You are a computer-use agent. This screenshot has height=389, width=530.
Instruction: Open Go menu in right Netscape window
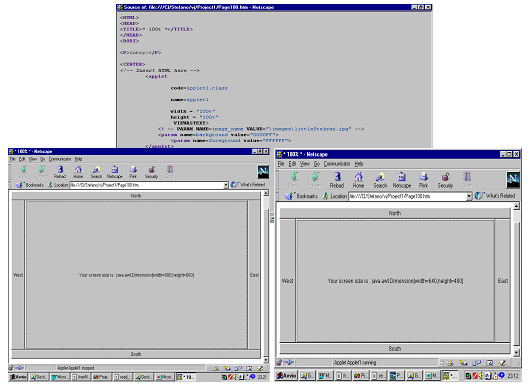point(316,164)
